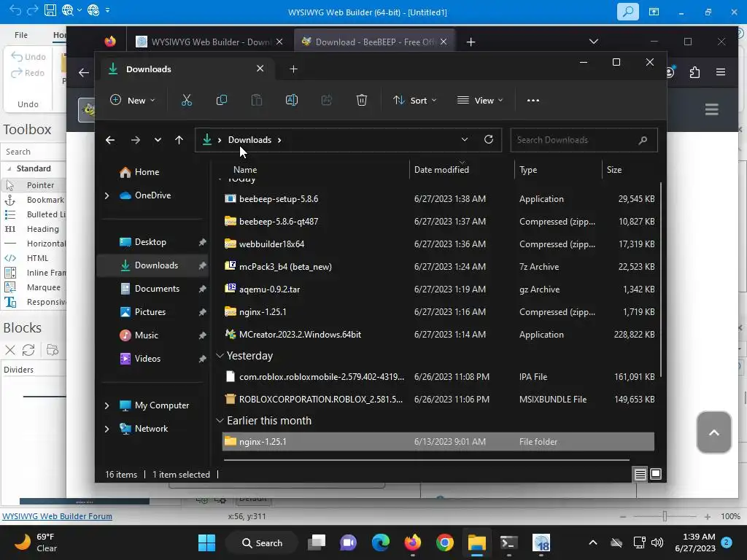
Task: Sort files by Date modified column
Action: (x=441, y=169)
